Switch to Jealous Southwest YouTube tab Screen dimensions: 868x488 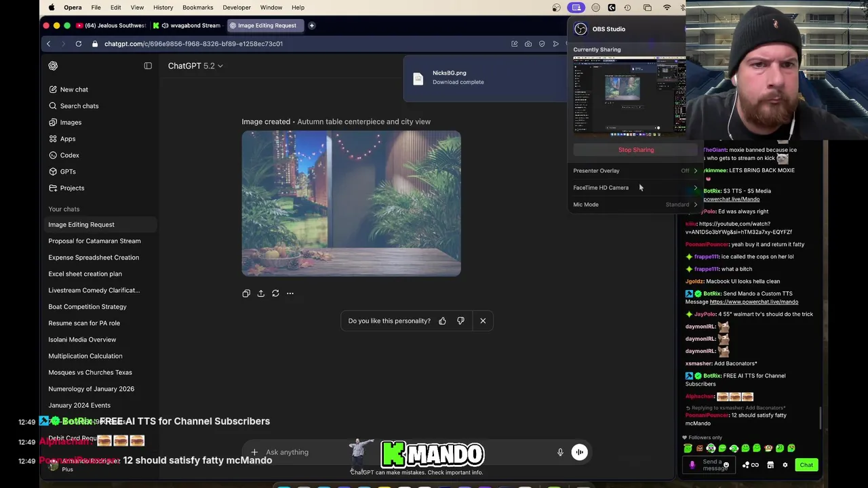[111, 26]
